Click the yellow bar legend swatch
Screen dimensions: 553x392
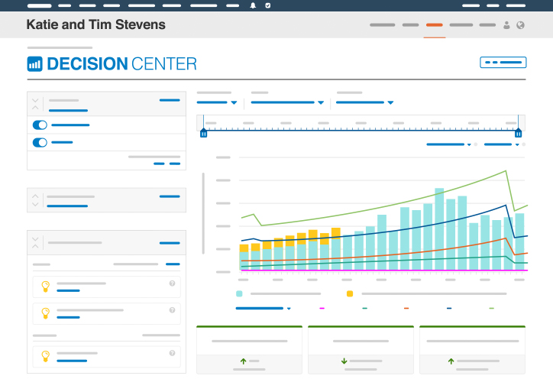pyautogui.click(x=350, y=293)
